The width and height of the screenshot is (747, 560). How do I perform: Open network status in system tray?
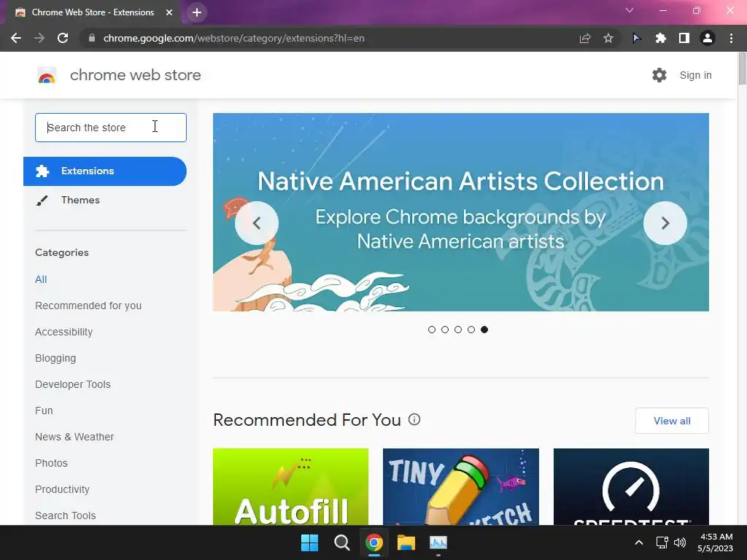pyautogui.click(x=662, y=542)
